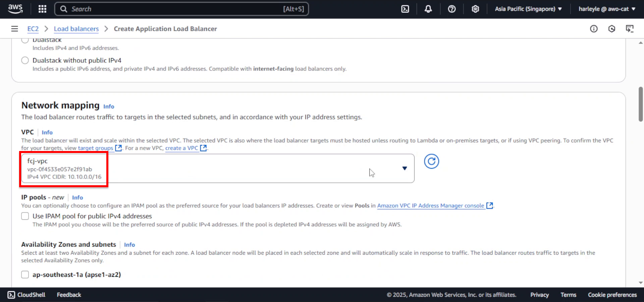The image size is (644, 302).
Task: Go to Load balancers breadcrumb
Action: [76, 29]
